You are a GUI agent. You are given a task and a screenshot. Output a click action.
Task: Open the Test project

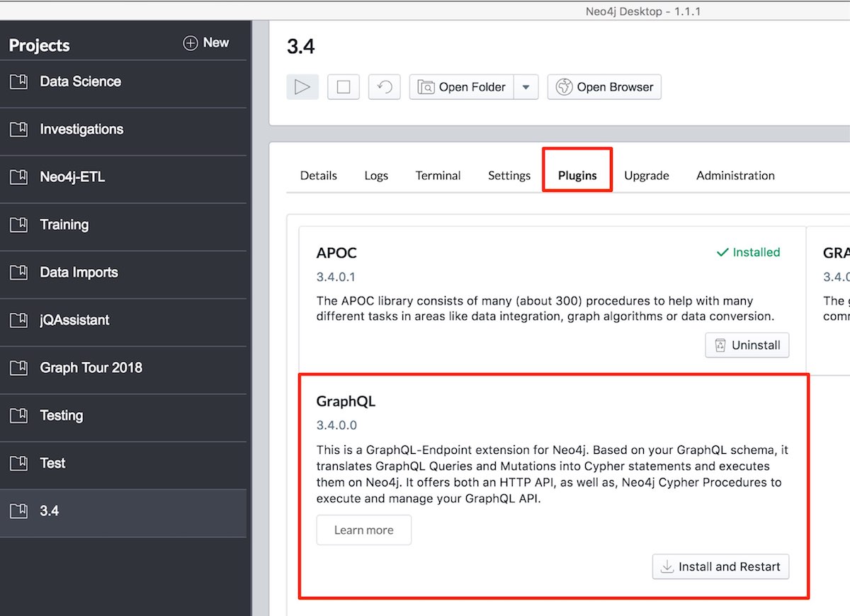click(123, 464)
